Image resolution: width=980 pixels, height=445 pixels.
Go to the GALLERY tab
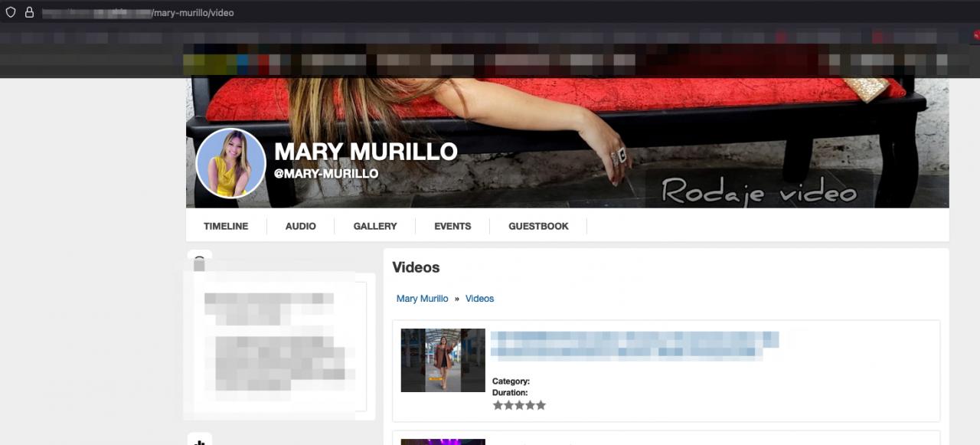(x=375, y=226)
